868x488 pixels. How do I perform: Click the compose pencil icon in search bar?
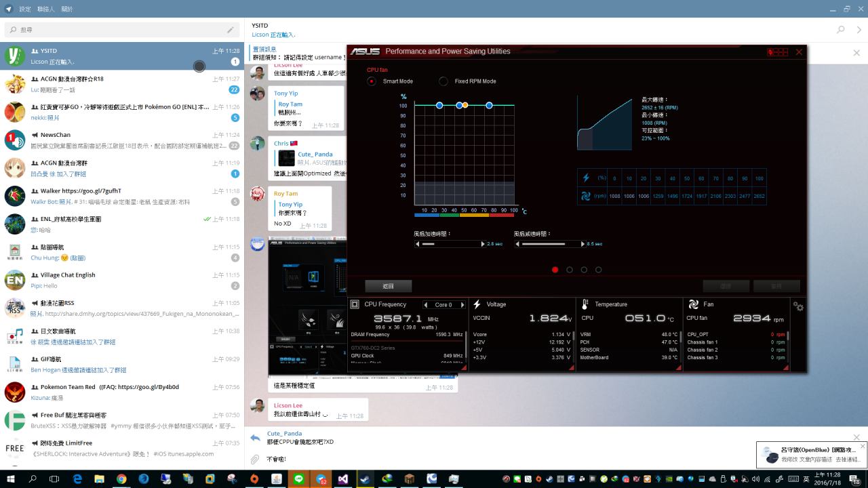pyautogui.click(x=231, y=30)
